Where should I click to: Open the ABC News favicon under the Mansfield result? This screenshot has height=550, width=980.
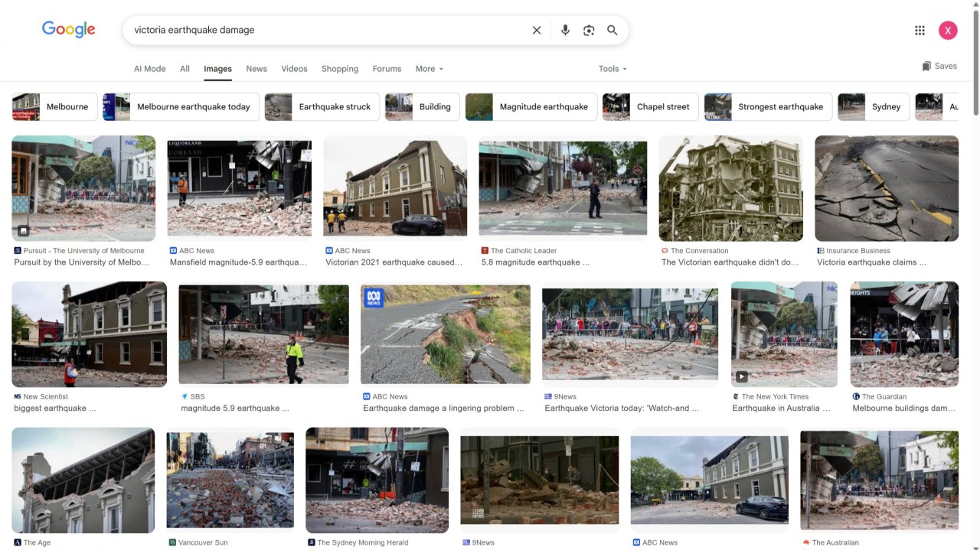coord(173,251)
